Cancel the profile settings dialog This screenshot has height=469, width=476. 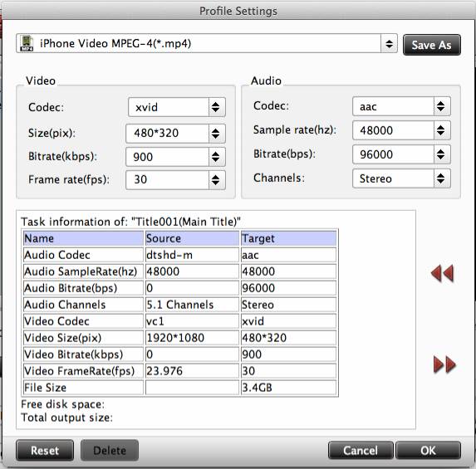(361, 451)
